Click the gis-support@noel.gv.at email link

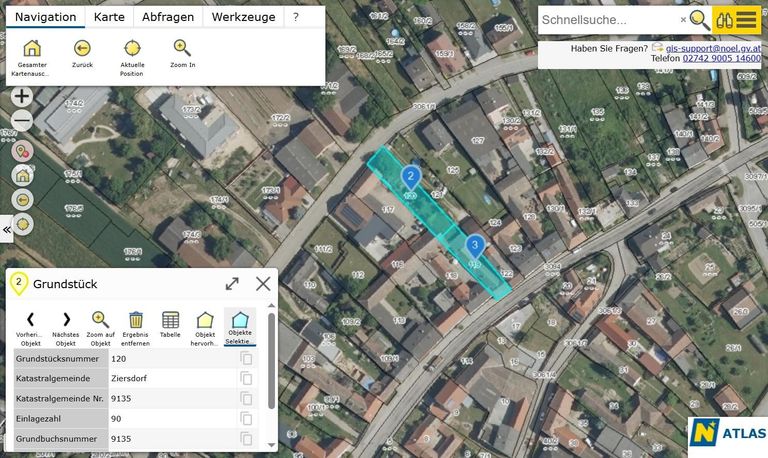pos(712,47)
